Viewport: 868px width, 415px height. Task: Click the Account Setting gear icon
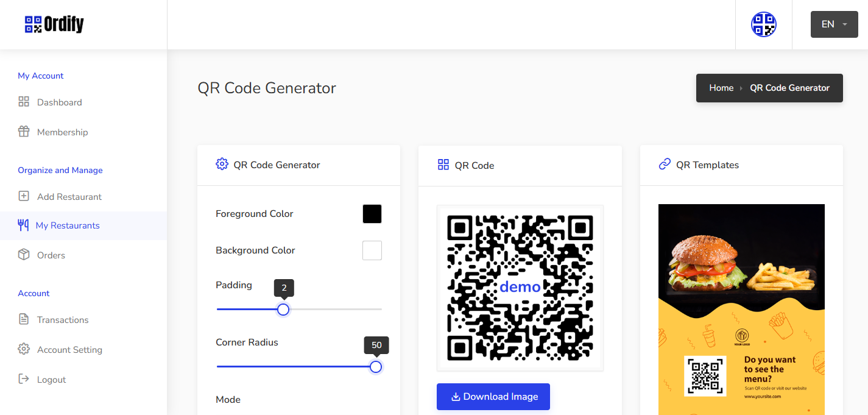click(x=24, y=349)
